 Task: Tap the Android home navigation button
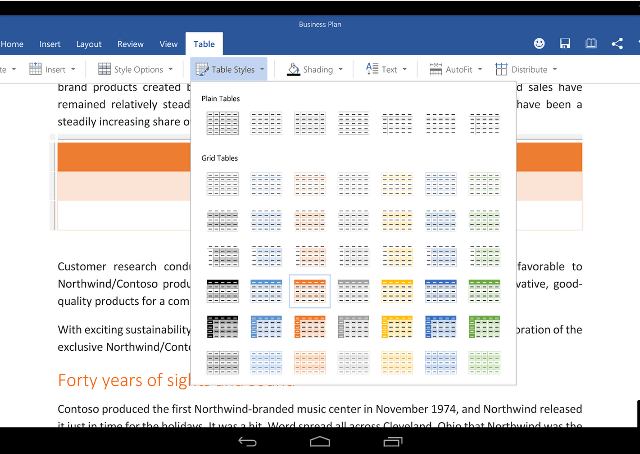click(320, 440)
